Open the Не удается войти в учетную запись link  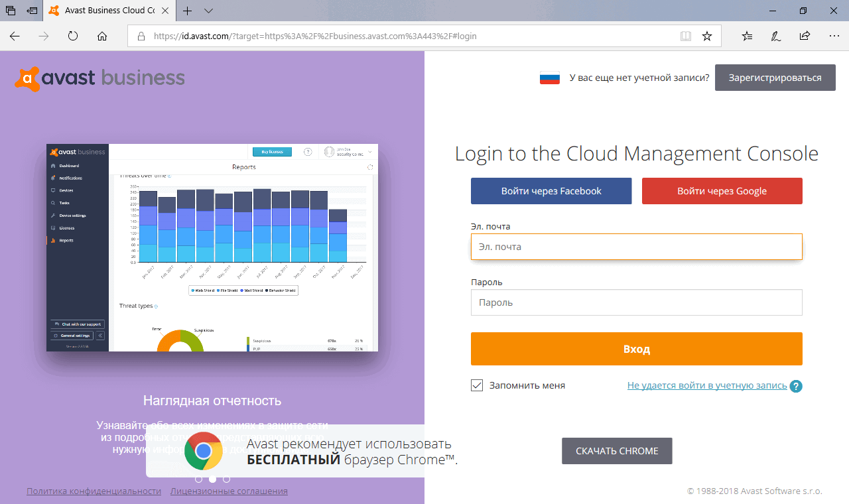[707, 385]
